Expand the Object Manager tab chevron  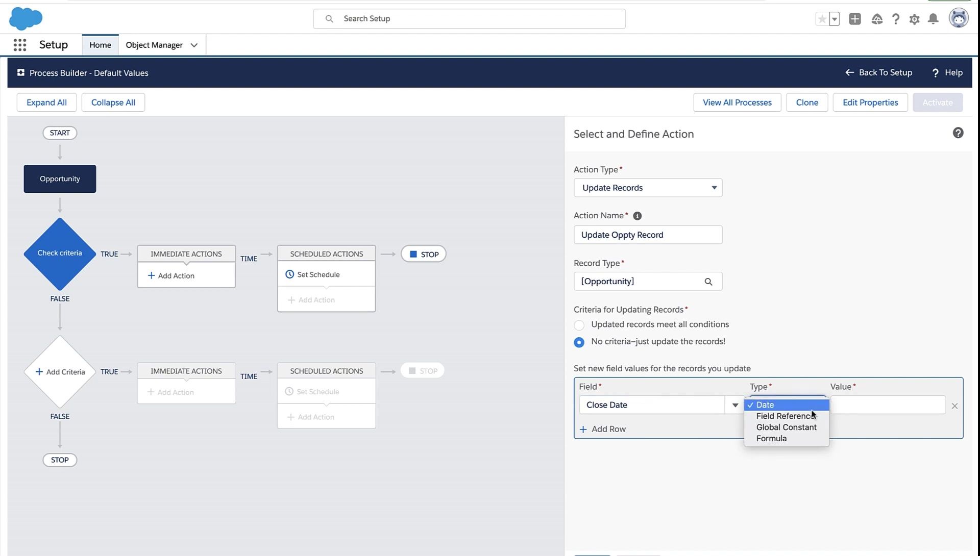point(194,45)
